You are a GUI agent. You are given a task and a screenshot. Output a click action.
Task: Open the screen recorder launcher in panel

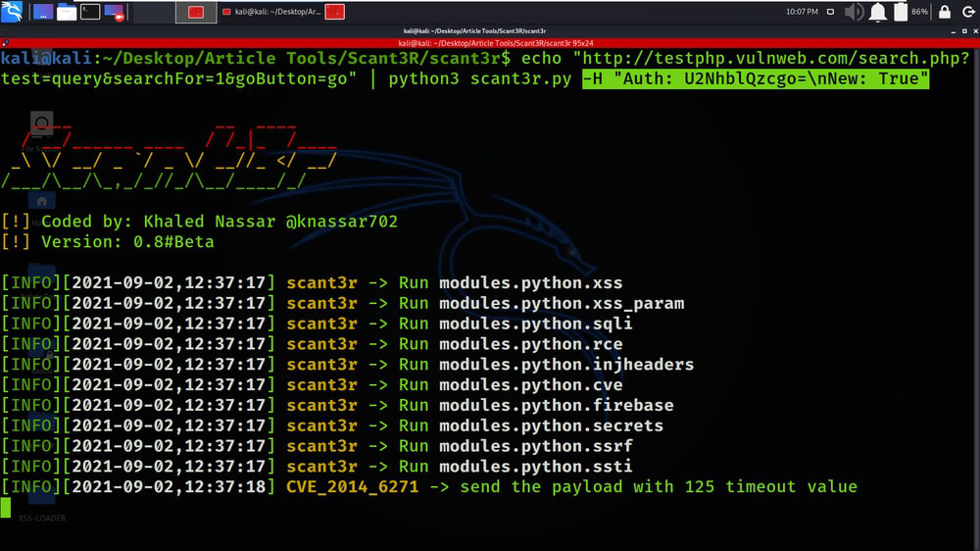point(115,12)
